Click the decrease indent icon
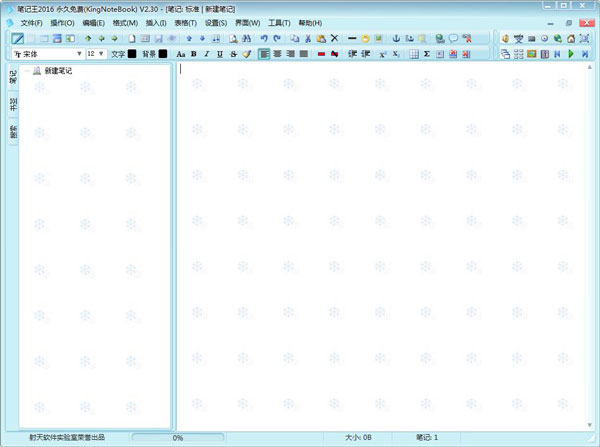The image size is (600, 447). [352, 54]
